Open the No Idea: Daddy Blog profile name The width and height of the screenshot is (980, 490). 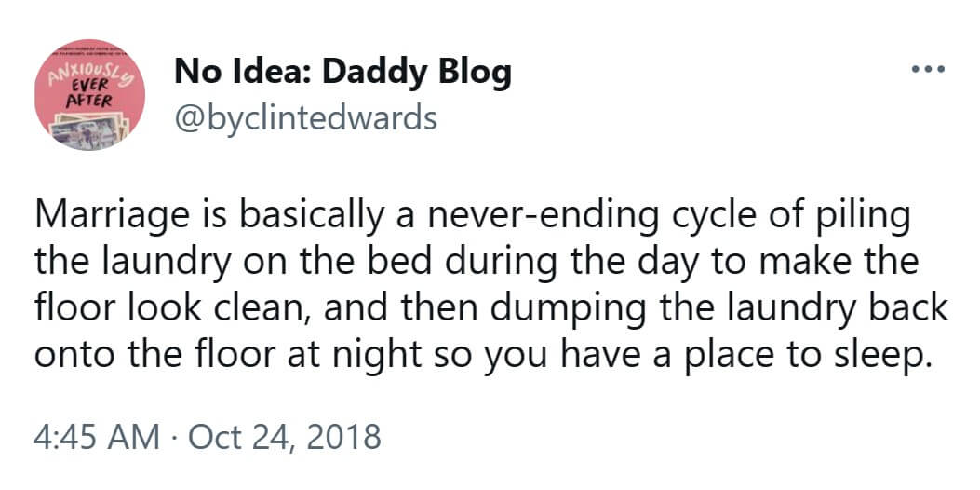[342, 73]
